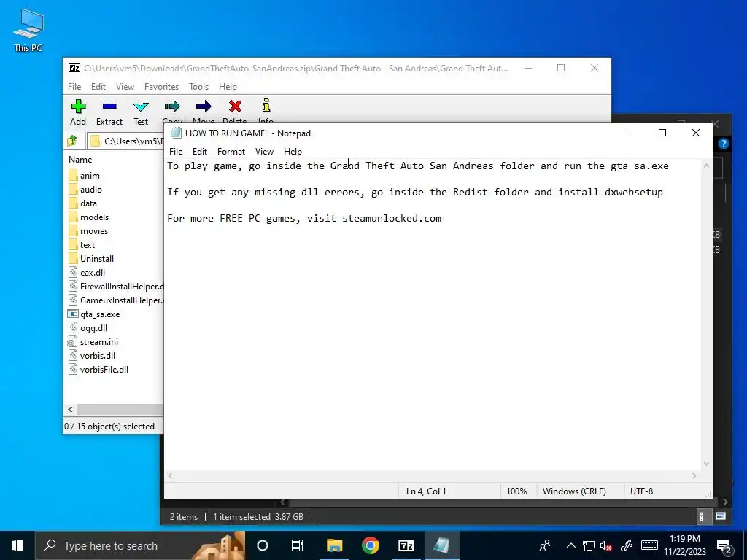Click the network tray icon

pyautogui.click(x=589, y=546)
